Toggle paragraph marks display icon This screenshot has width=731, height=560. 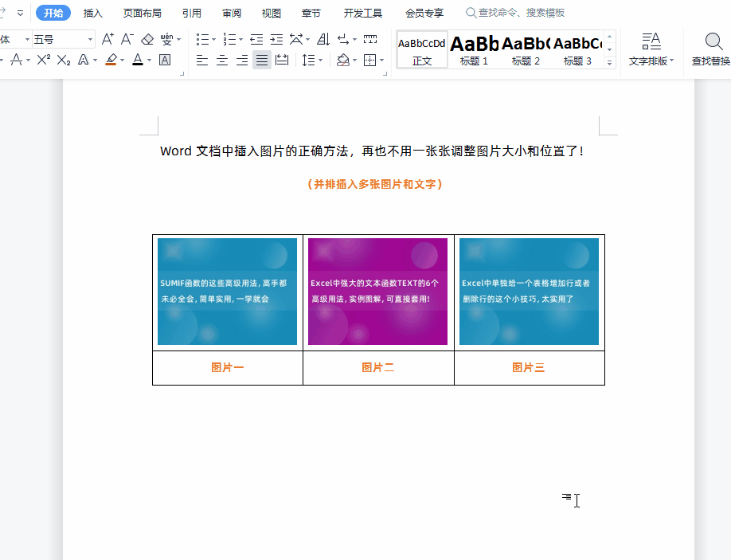[343, 39]
